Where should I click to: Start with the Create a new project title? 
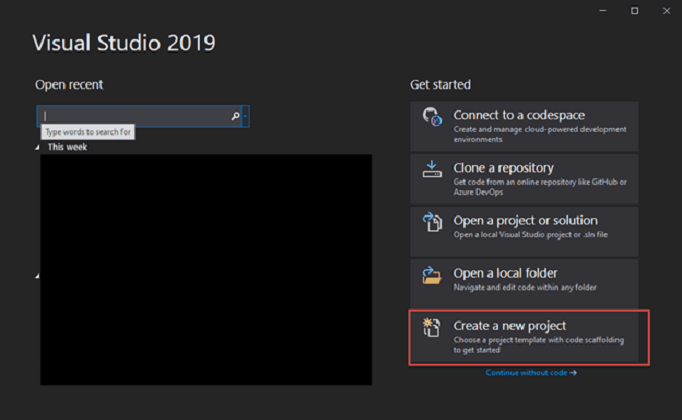(x=510, y=326)
